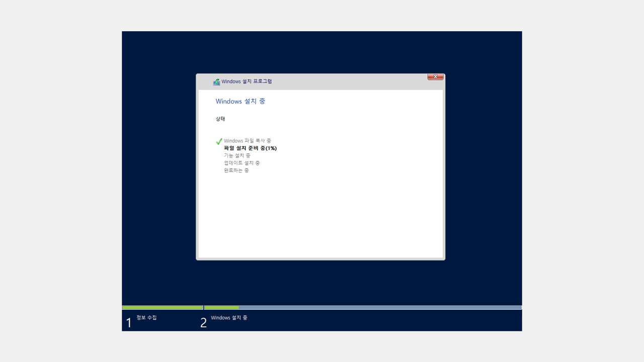Select the '기능 설치 중' step
This screenshot has height=362, width=644.
coord(237,155)
